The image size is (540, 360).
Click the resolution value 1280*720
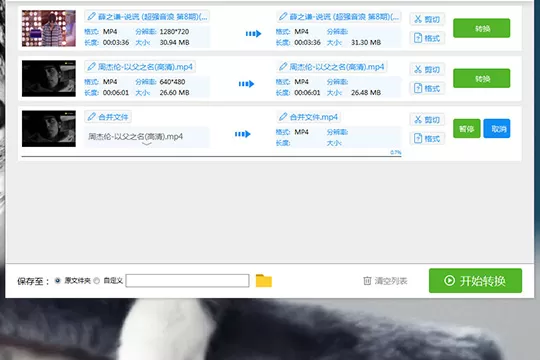click(x=174, y=32)
